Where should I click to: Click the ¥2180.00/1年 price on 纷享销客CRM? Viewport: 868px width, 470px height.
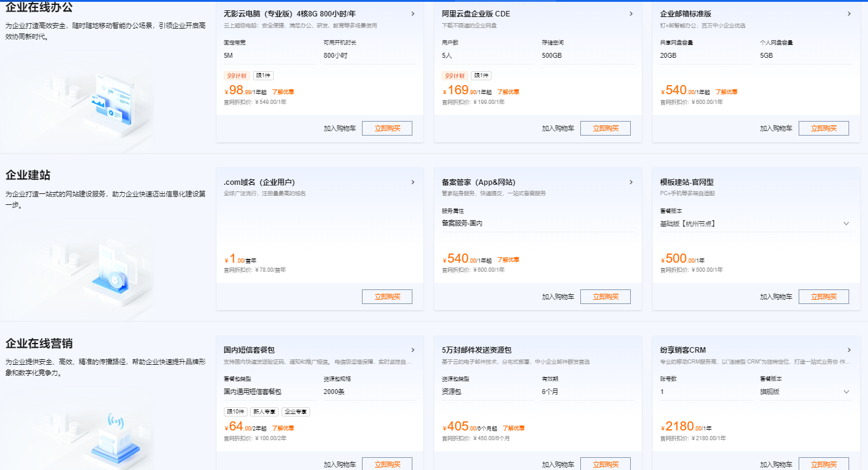(x=686, y=427)
